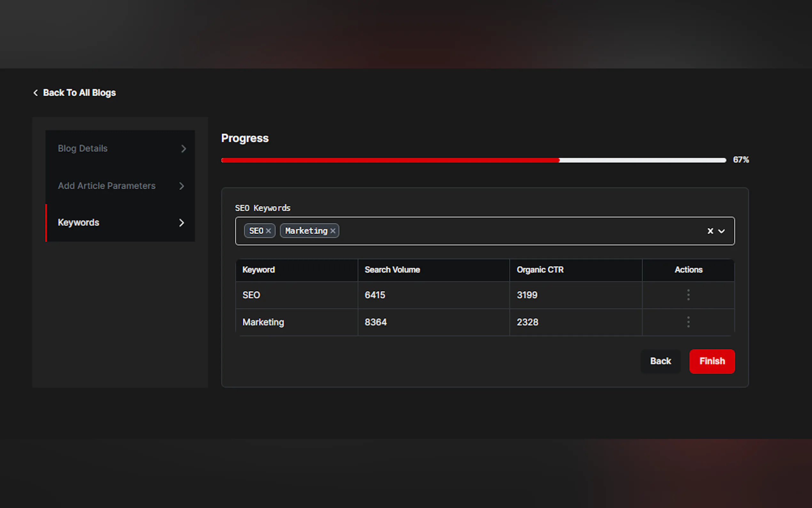This screenshot has width=812, height=508.
Task: Open actions menu for Marketing row
Action: (x=688, y=322)
